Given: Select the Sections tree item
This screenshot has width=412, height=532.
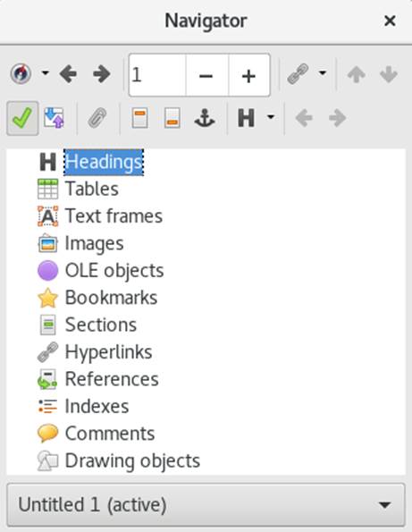Looking at the screenshot, I should tap(101, 325).
